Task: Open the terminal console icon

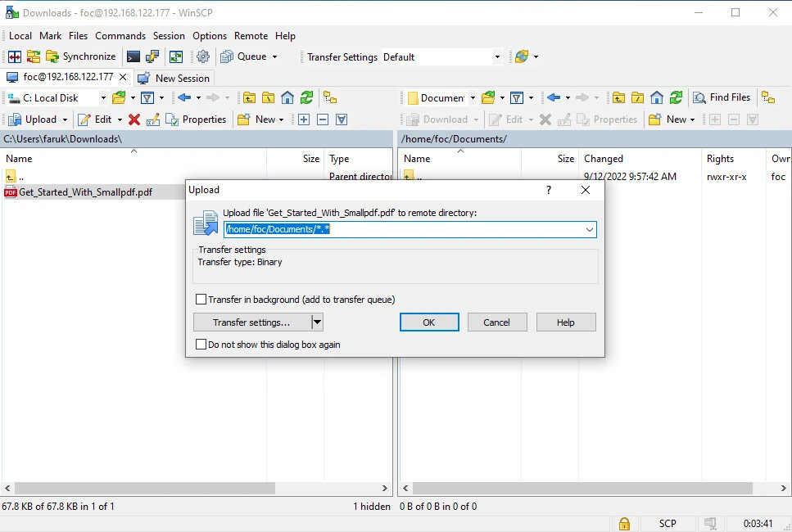Action: coord(133,56)
